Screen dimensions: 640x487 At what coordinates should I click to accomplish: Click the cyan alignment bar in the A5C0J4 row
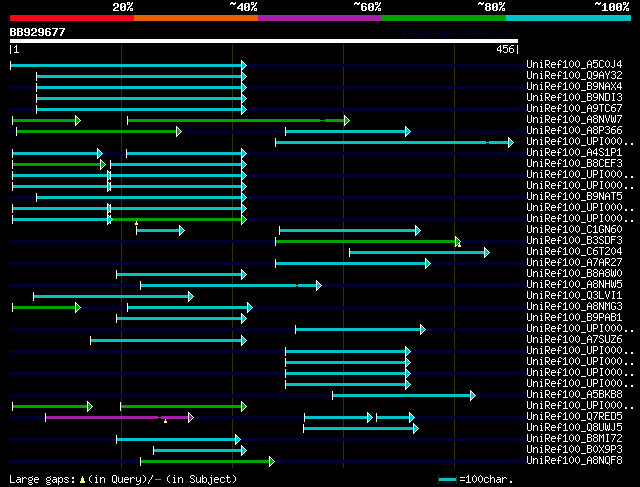coord(128,65)
